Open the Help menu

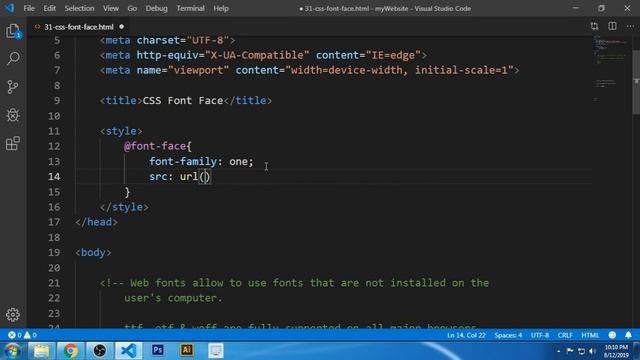[x=221, y=8]
